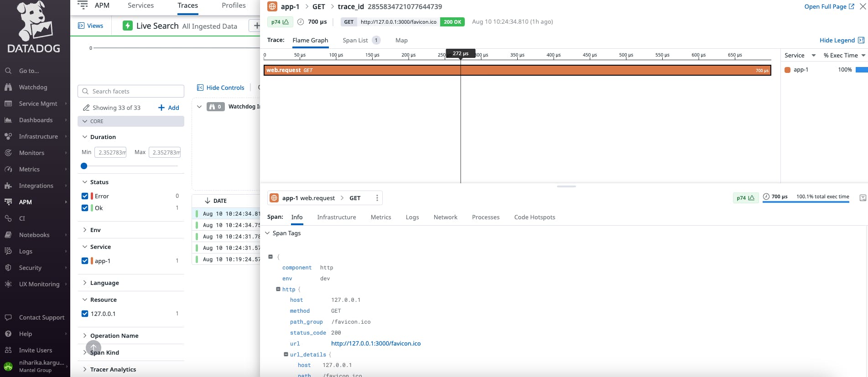Open Infrastructure sidebar icon
Viewport: 868px width, 377px height.
(8, 136)
